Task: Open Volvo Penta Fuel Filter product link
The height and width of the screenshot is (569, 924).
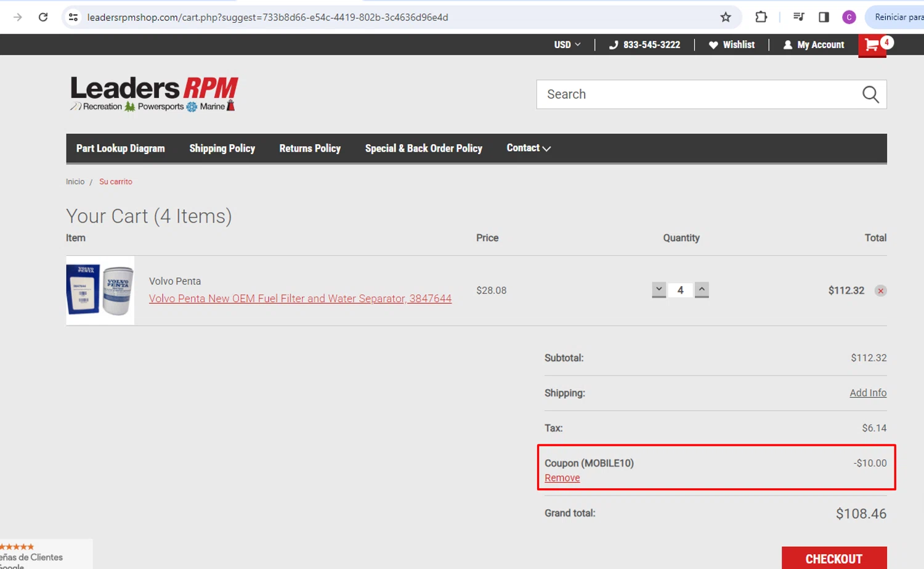Action: 300,298
